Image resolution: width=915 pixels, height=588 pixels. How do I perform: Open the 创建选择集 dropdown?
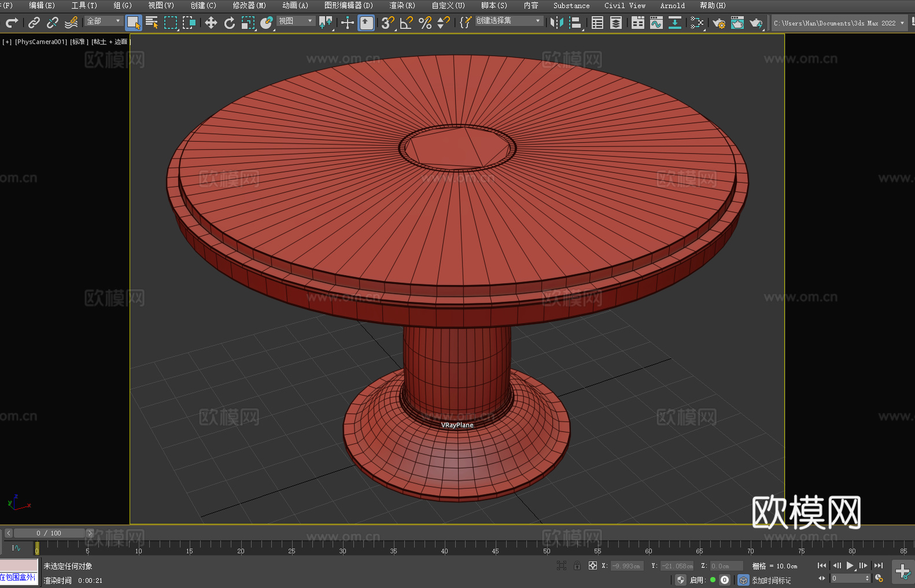509,21
